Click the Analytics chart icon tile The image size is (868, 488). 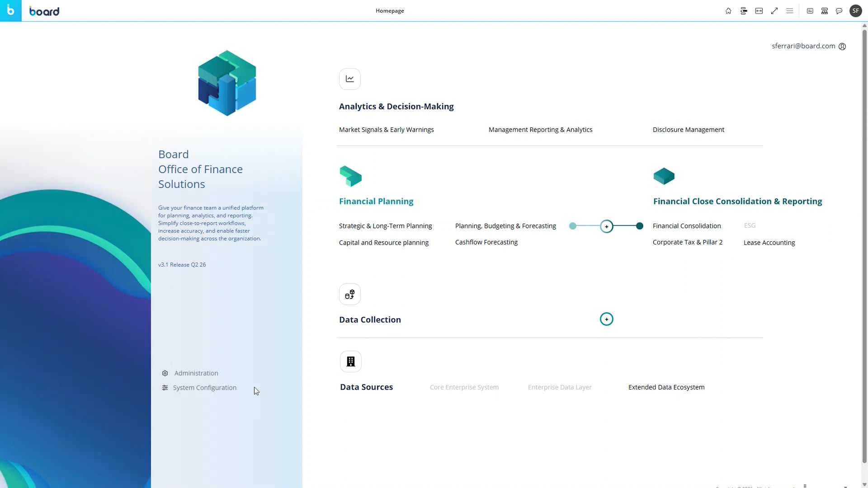coord(350,79)
